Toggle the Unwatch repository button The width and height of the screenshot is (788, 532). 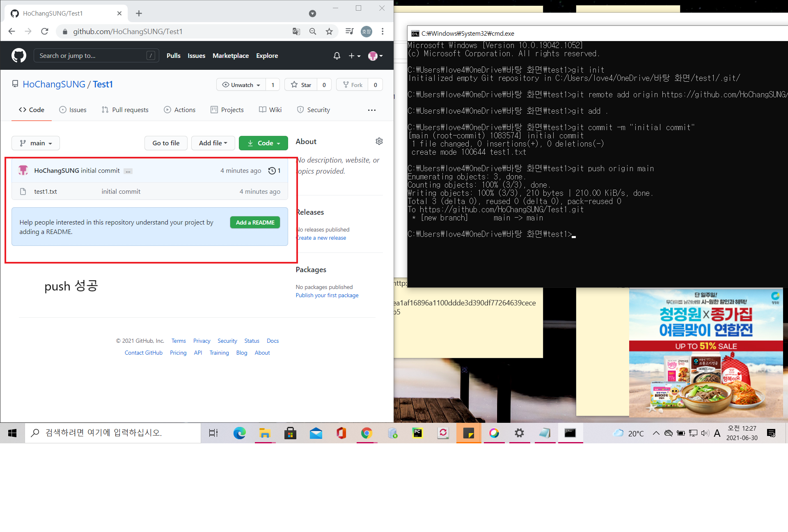pyautogui.click(x=241, y=85)
